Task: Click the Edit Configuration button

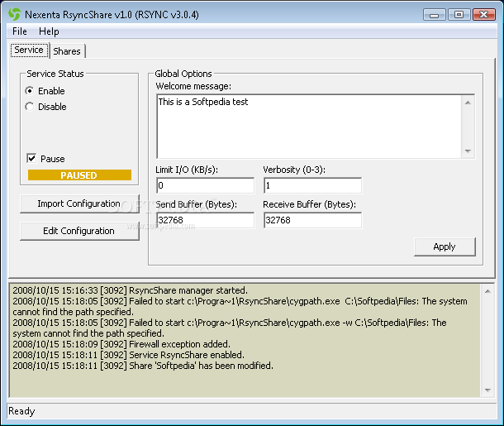Action: (79, 231)
